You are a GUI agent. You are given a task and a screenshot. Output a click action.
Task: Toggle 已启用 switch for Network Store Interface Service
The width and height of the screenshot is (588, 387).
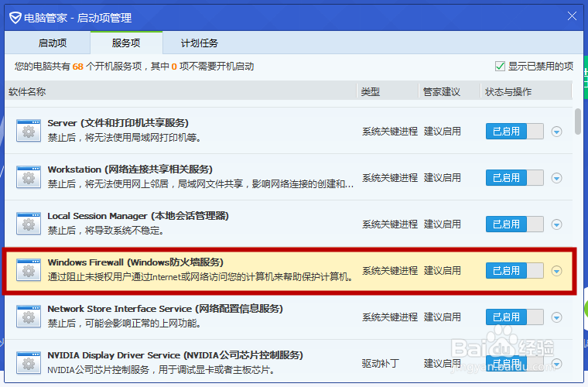pyautogui.click(x=514, y=317)
